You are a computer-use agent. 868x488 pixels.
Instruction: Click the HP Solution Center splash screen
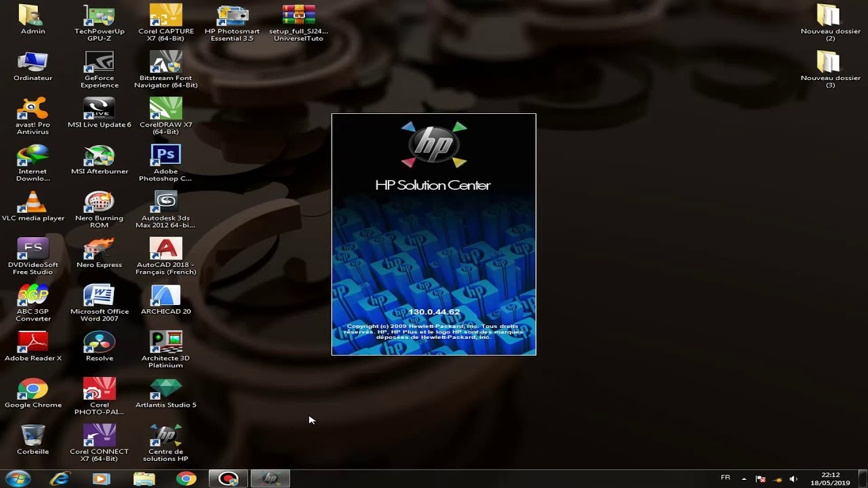point(433,235)
